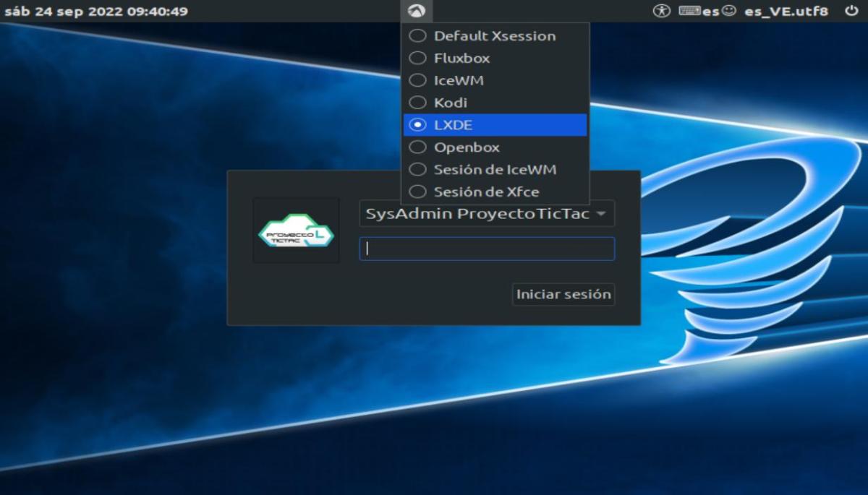
Task: Click the Iniciar sesión button
Action: point(563,294)
